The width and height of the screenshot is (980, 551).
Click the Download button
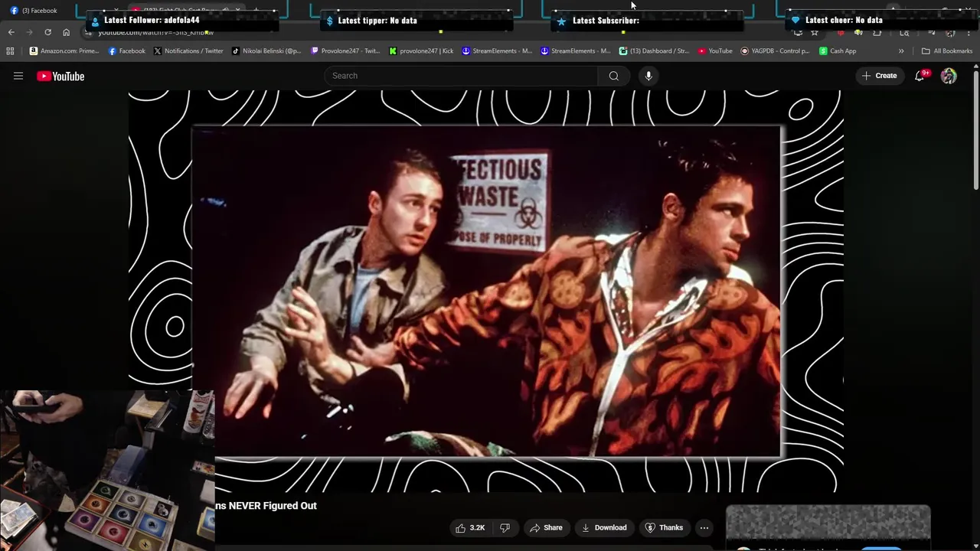click(603, 528)
